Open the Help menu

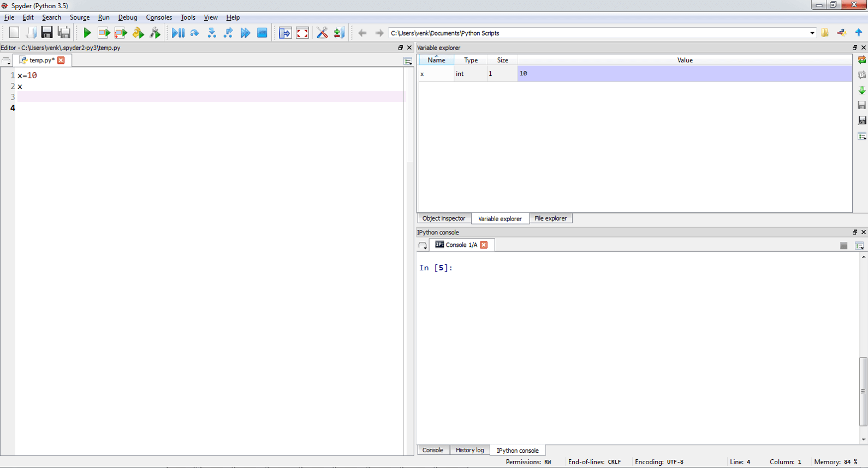pyautogui.click(x=233, y=17)
